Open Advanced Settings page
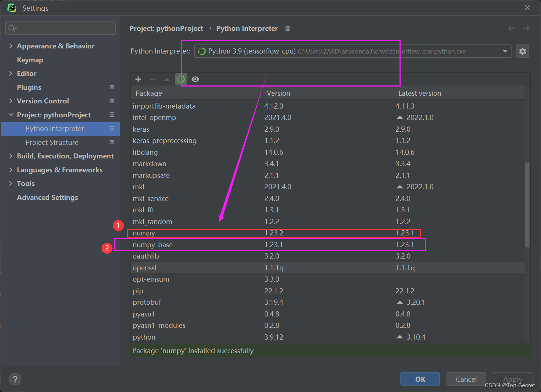 click(x=47, y=197)
